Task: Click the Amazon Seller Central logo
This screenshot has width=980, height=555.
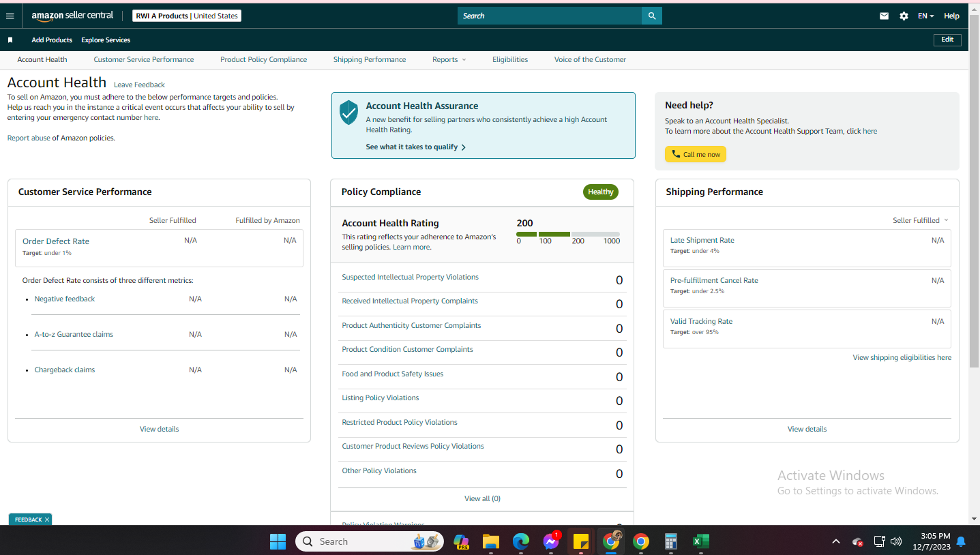Action: tap(72, 16)
